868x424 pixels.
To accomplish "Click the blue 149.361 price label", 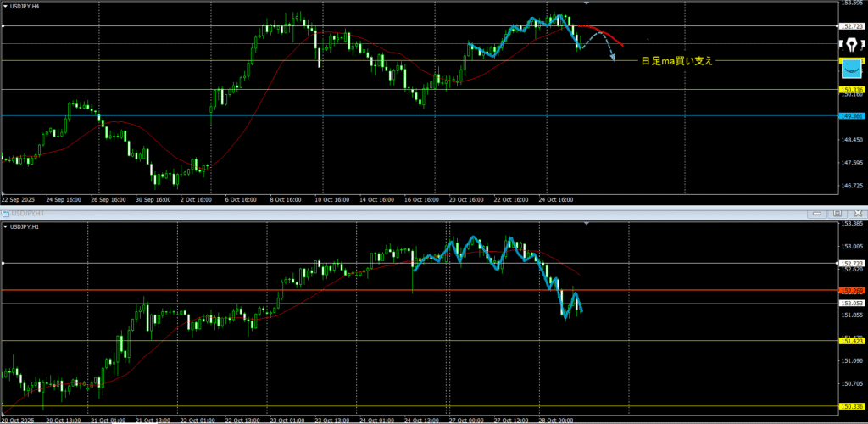I will 851,116.
